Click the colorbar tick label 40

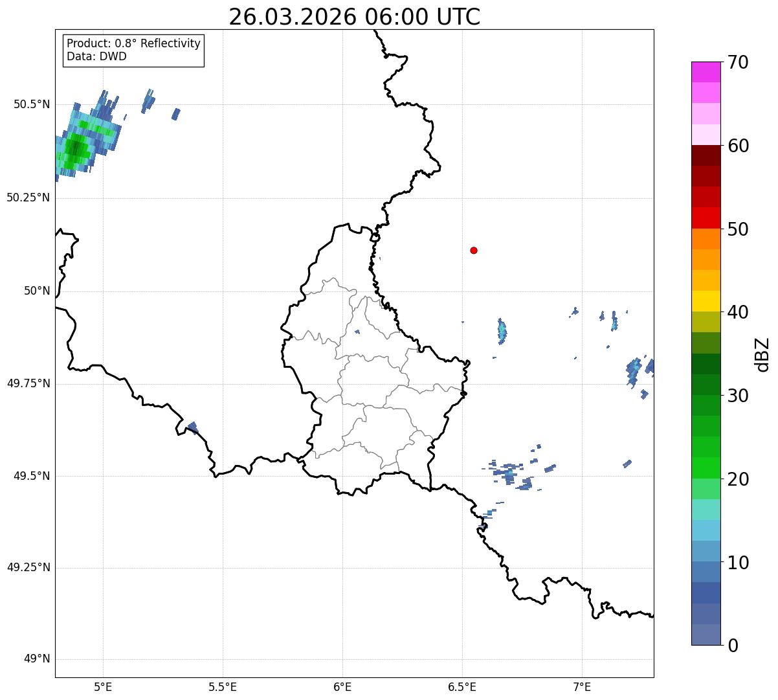click(738, 313)
